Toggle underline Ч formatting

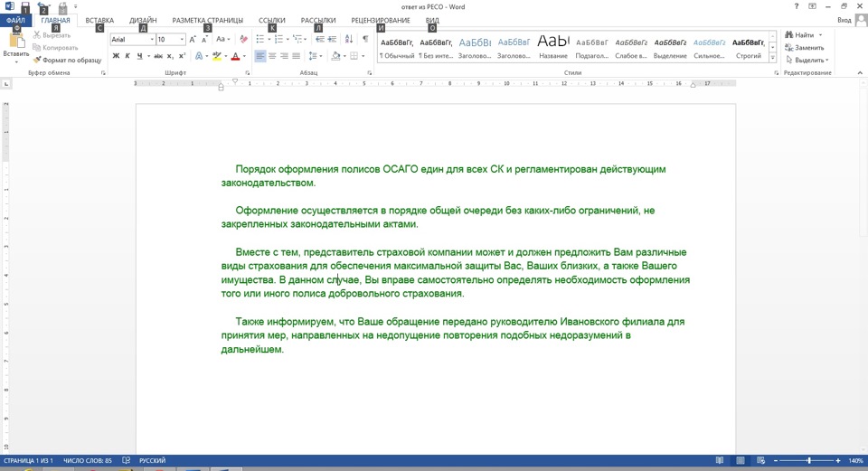pos(139,56)
